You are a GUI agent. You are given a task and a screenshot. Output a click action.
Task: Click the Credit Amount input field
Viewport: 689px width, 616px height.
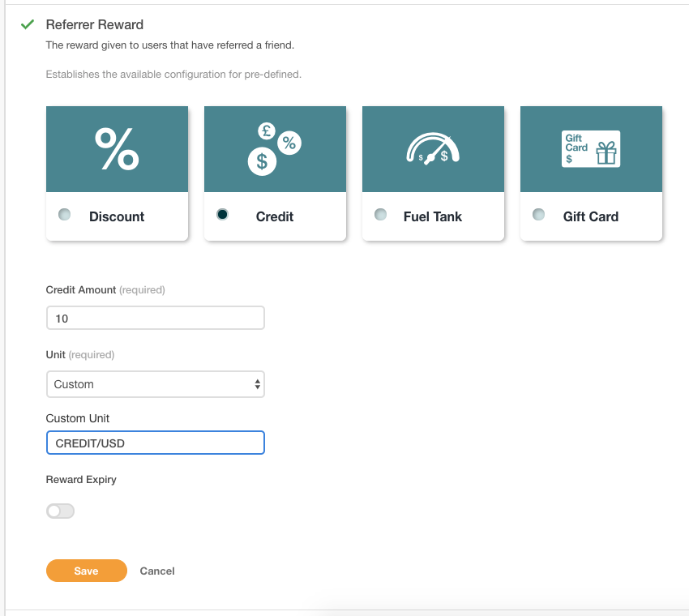pos(156,319)
